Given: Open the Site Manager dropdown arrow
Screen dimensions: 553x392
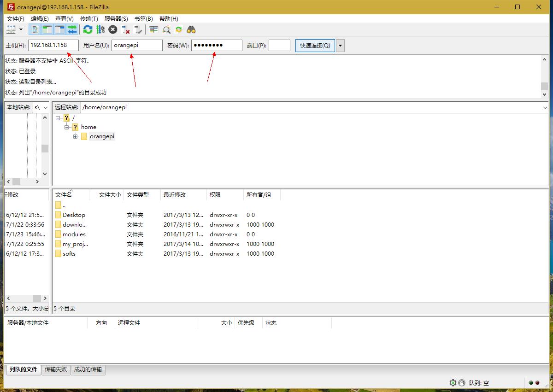Looking at the screenshot, I should pos(21,29).
